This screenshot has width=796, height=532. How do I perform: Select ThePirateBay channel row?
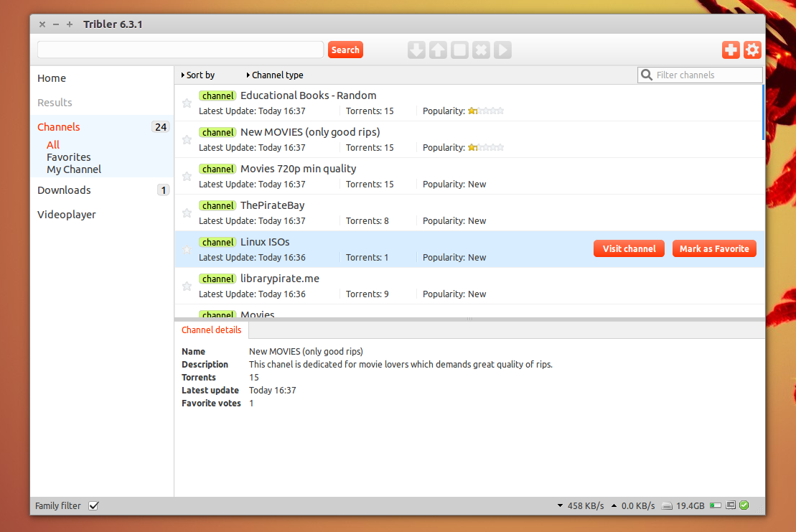coord(469,213)
